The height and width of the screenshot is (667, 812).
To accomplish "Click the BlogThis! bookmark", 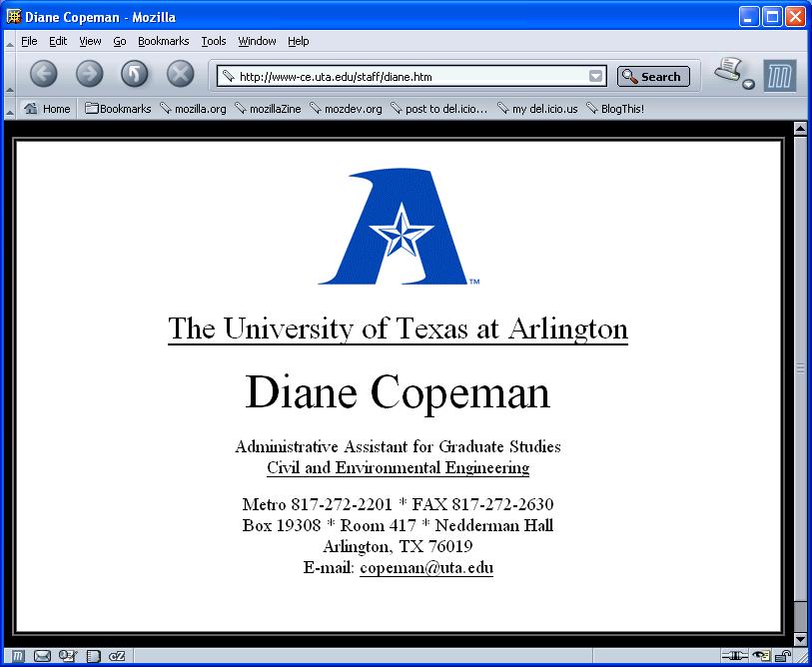I will 615,109.
